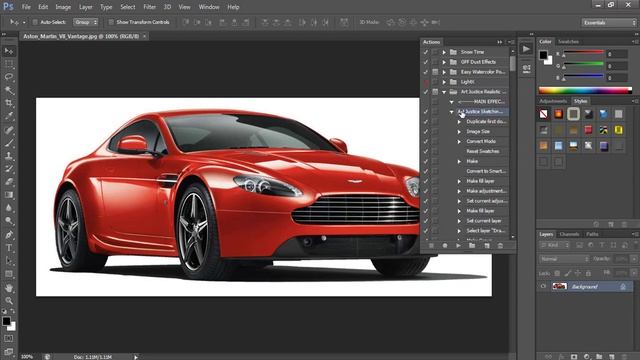Switch to the Paths tab

pyautogui.click(x=592, y=234)
